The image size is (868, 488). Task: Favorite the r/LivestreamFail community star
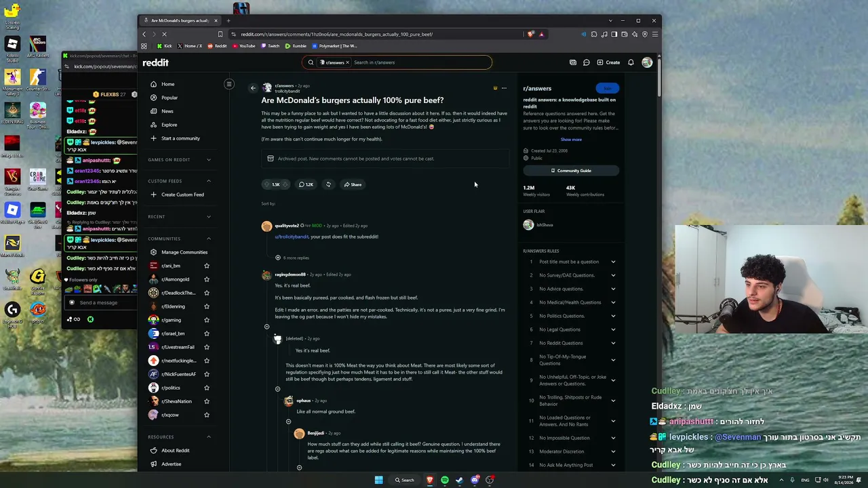pyautogui.click(x=207, y=347)
